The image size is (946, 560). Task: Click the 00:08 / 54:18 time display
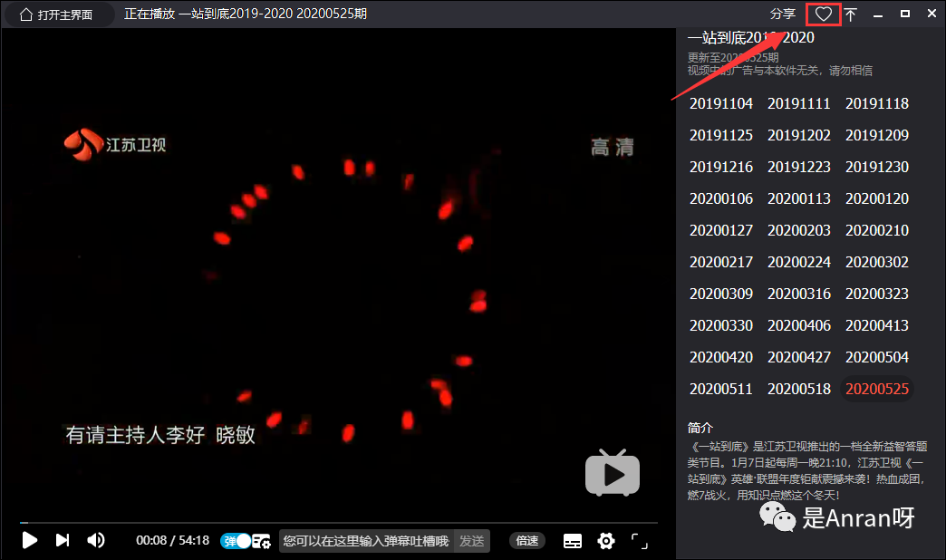[x=172, y=541]
